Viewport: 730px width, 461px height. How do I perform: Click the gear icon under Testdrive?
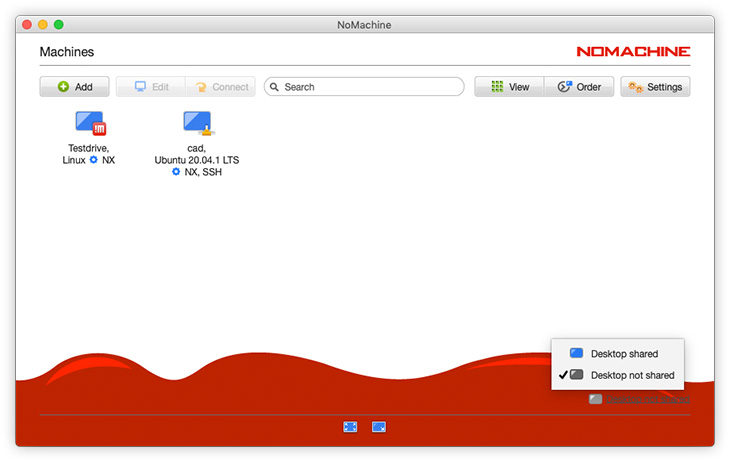94,160
